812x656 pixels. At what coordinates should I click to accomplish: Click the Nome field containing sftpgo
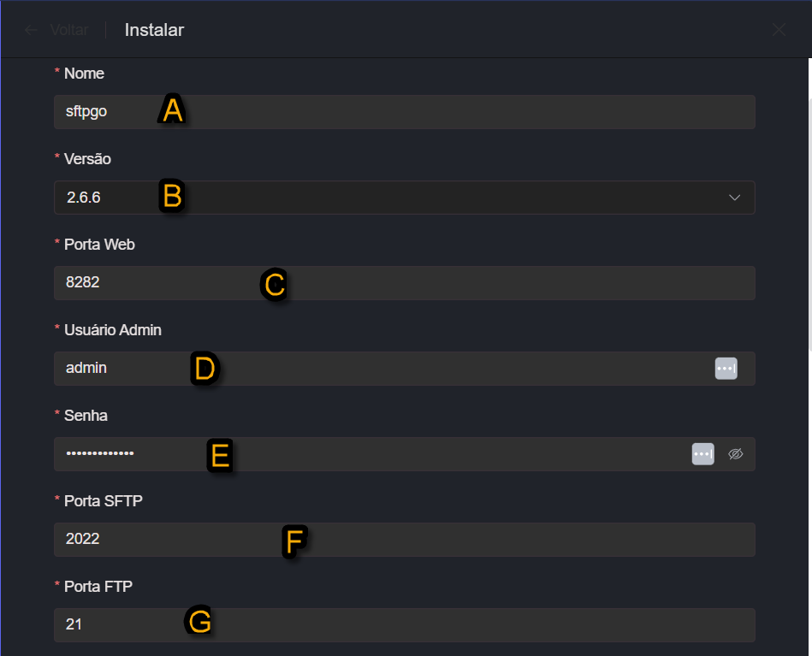404,111
